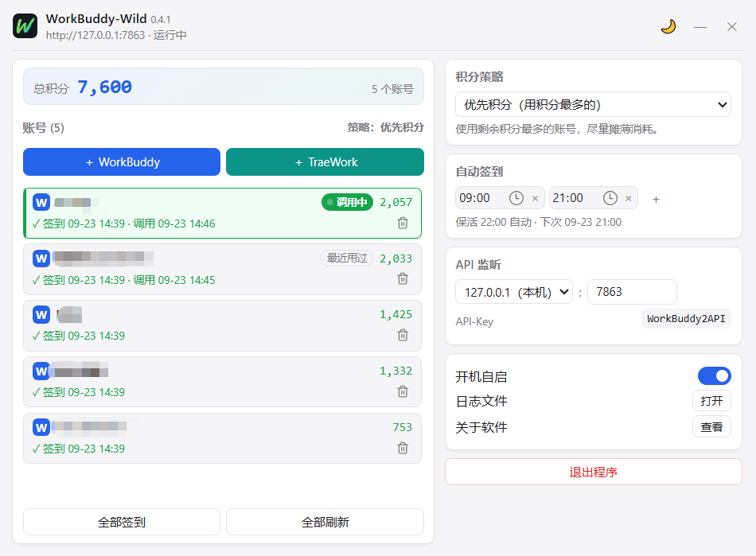View software info with 查看

[711, 427]
